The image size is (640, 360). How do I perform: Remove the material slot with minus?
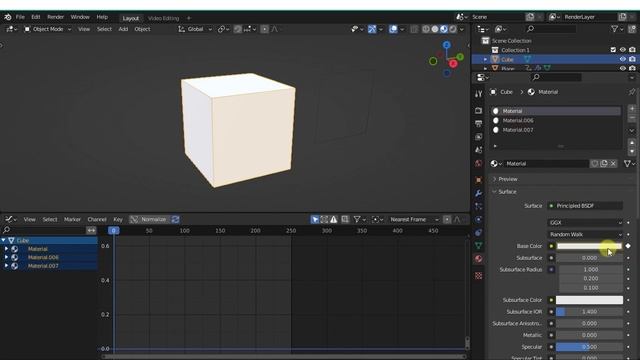[x=631, y=118]
